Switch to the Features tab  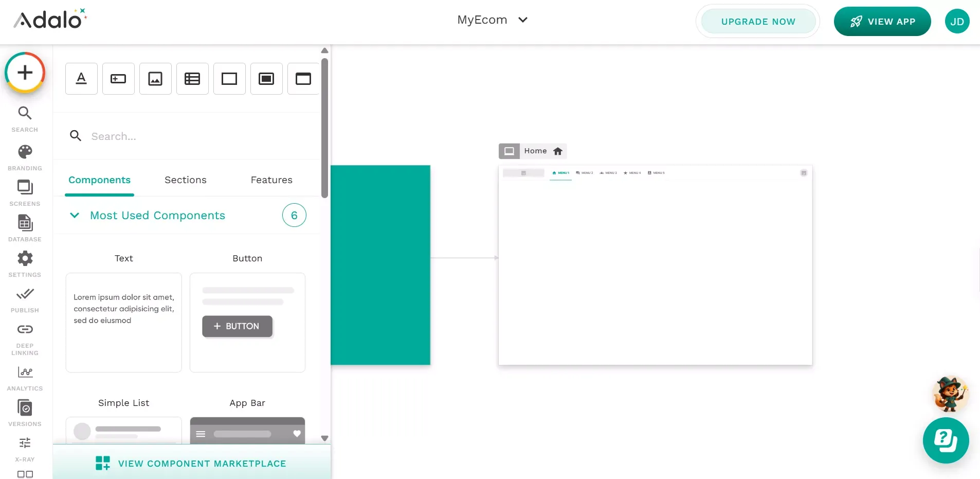pyautogui.click(x=271, y=180)
